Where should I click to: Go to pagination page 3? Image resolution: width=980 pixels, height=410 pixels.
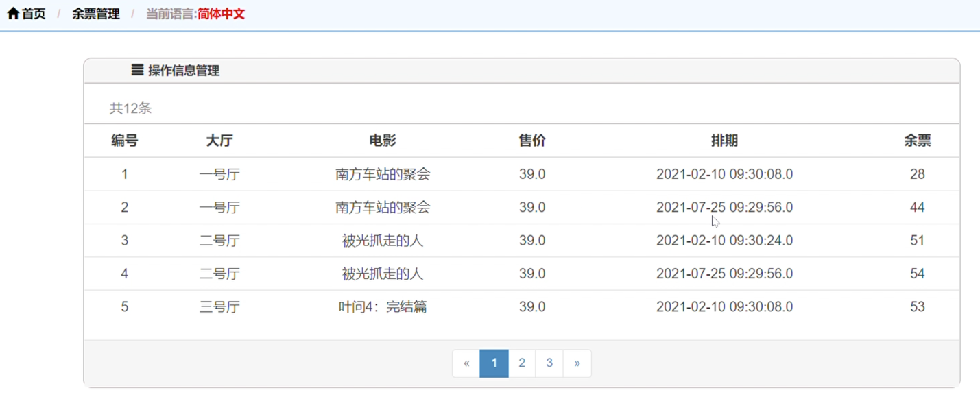[549, 363]
